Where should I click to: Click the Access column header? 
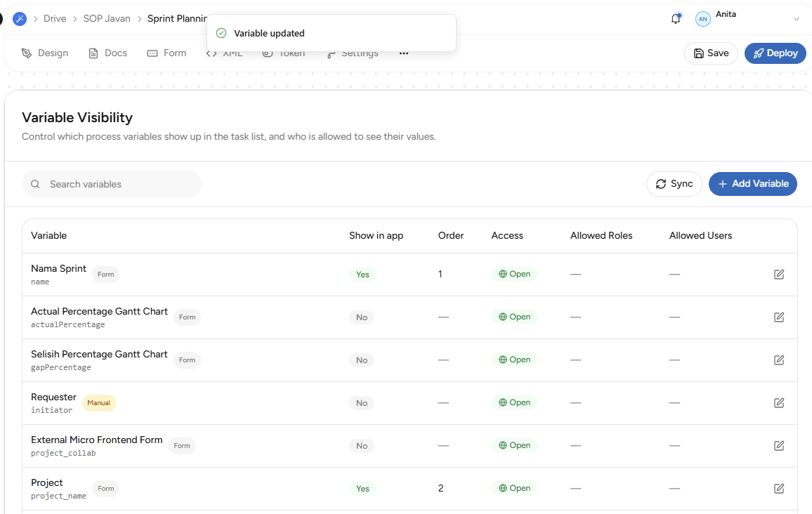click(507, 235)
